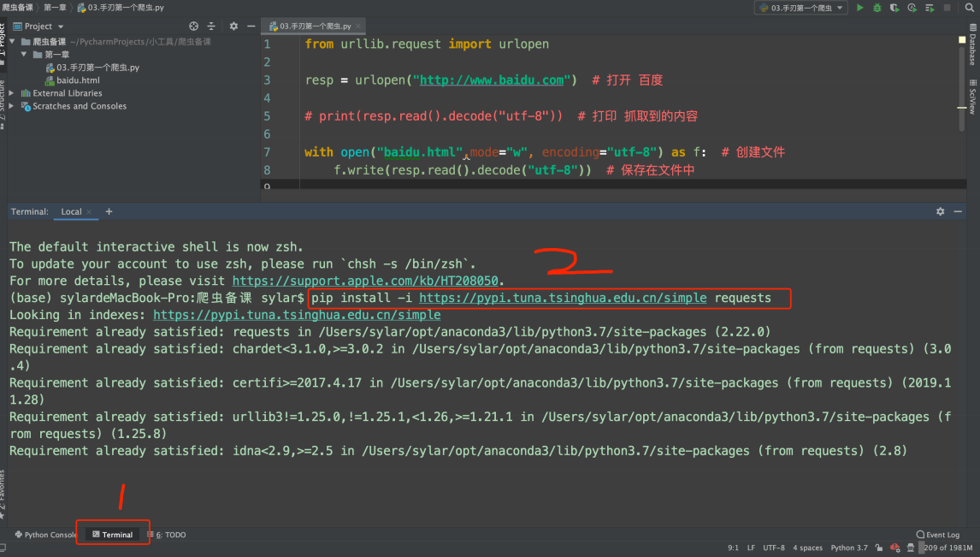Viewport: 980px width, 557px height.
Task: Change 4 spaces indent setting
Action: 807,548
